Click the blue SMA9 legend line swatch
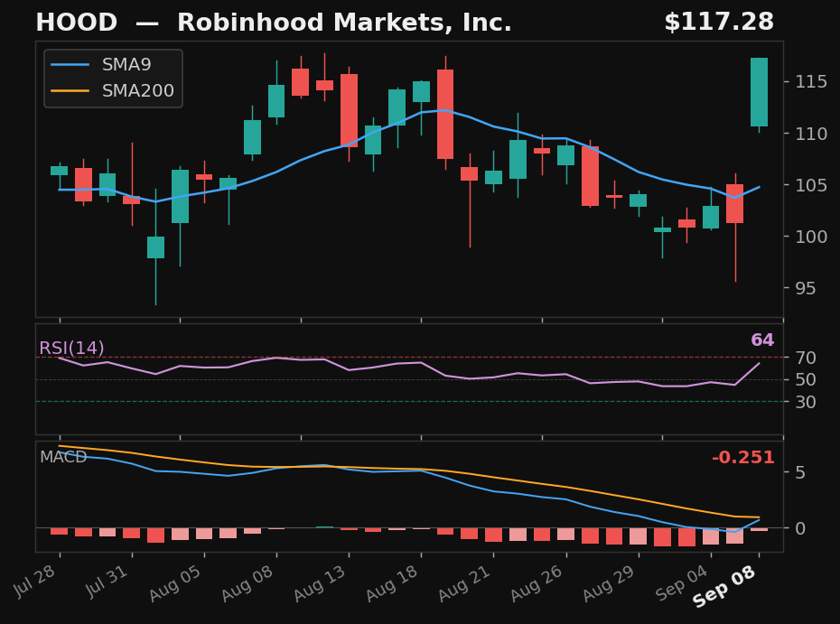Screen dimensions: 840x624 (x=70, y=65)
